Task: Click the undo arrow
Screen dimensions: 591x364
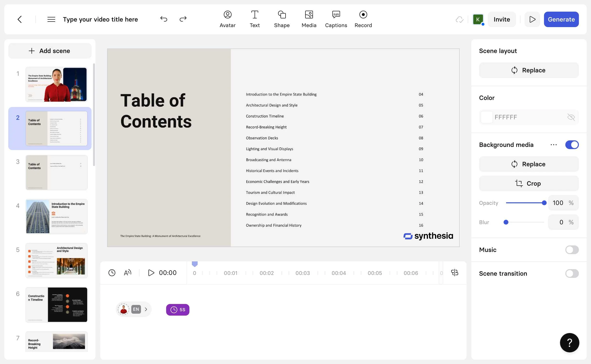Action: tap(164, 19)
